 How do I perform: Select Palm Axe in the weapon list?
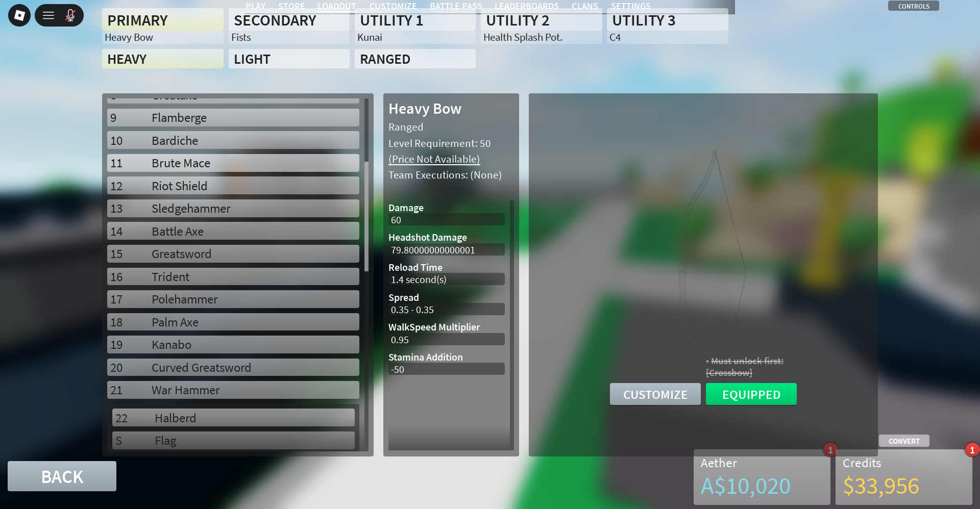coord(233,322)
